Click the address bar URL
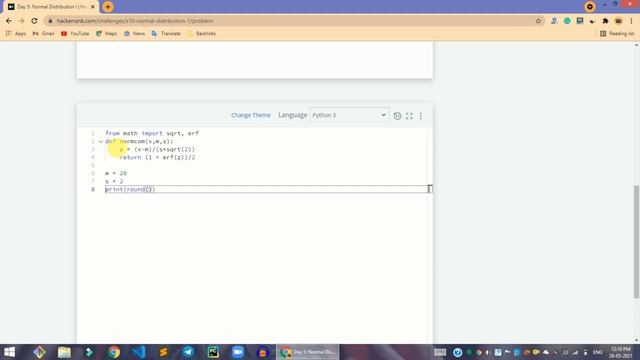The image size is (640, 360). pos(135,21)
